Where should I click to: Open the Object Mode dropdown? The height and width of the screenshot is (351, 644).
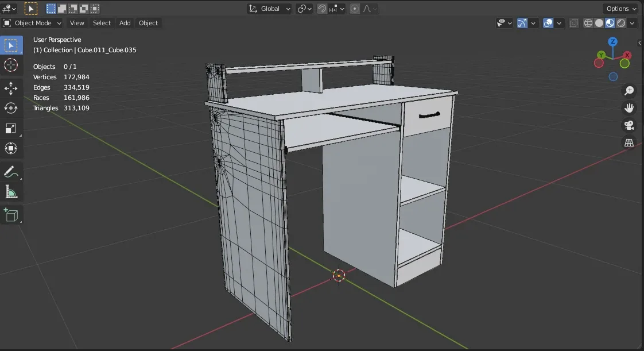click(x=32, y=23)
